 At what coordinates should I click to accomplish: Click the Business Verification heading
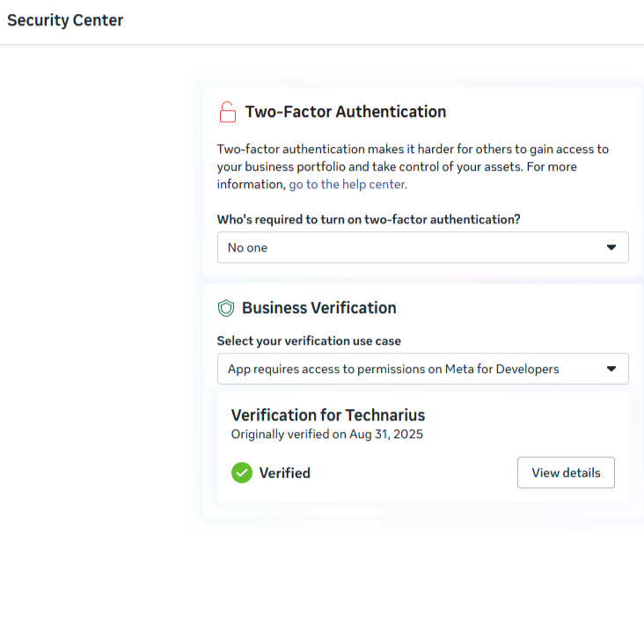(x=319, y=308)
